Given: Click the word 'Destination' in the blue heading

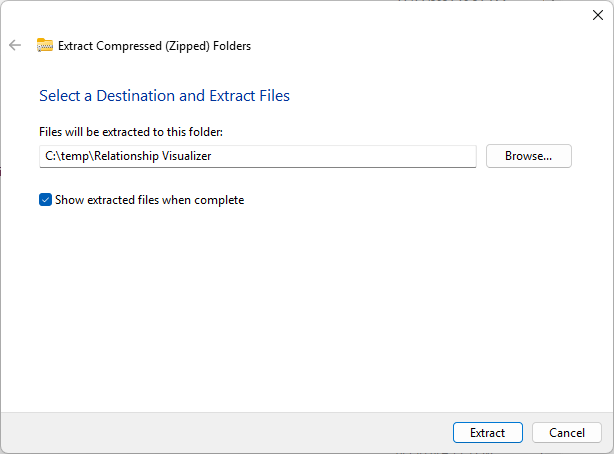Looking at the screenshot, I should (x=133, y=96).
